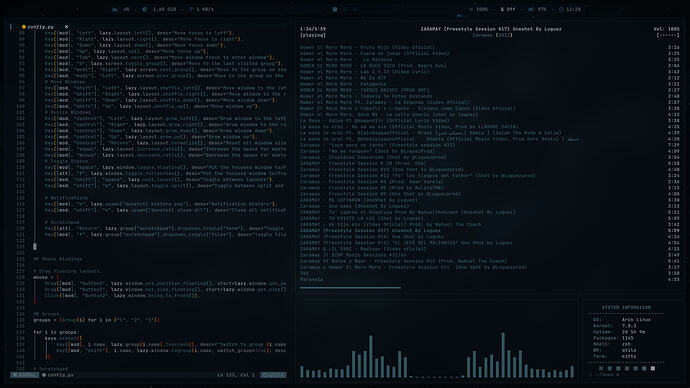Screen dimensions: 690x388
Task: Click the '## Mouse Bindings' comment in editor
Action: click(58, 259)
